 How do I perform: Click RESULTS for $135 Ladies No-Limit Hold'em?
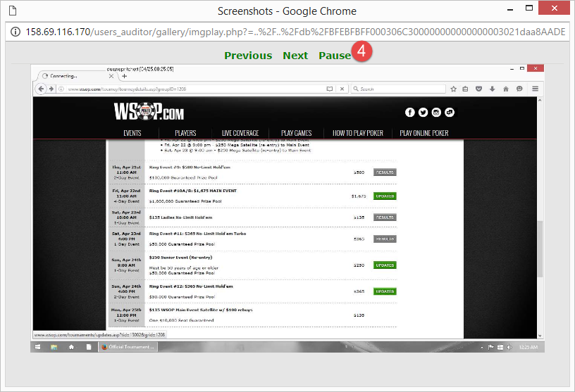(385, 217)
